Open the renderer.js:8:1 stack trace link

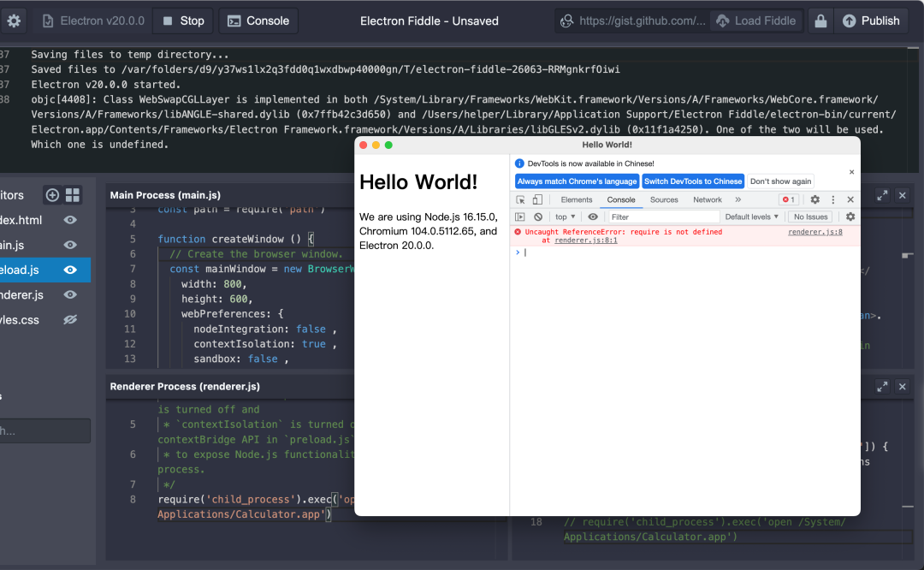(586, 240)
